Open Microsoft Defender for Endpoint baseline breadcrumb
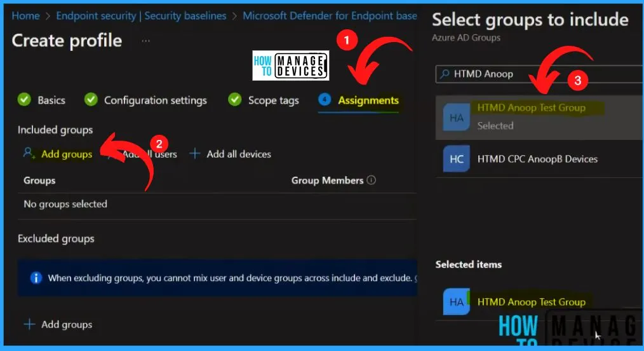Image resolution: width=644 pixels, height=351 pixels. pyautogui.click(x=330, y=16)
